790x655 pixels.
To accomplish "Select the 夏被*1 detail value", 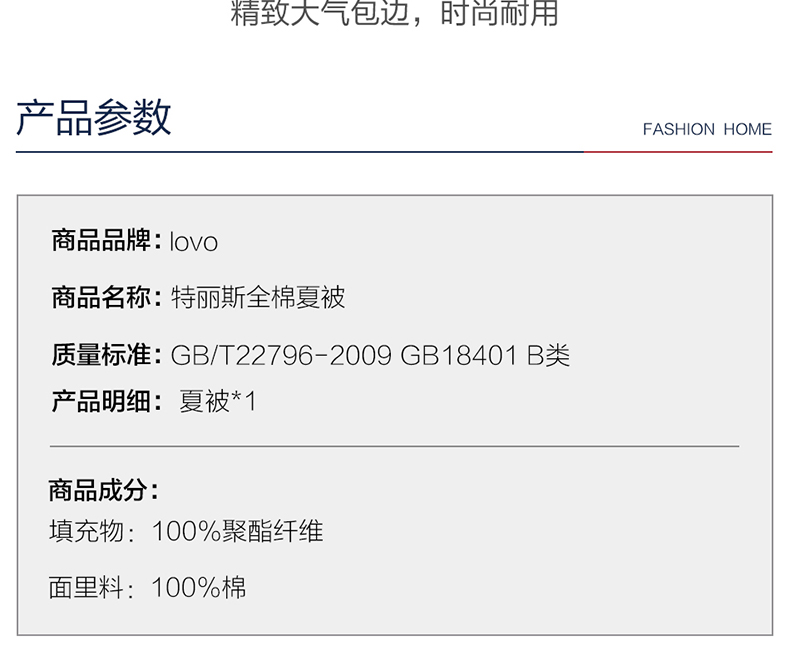I will (x=218, y=402).
